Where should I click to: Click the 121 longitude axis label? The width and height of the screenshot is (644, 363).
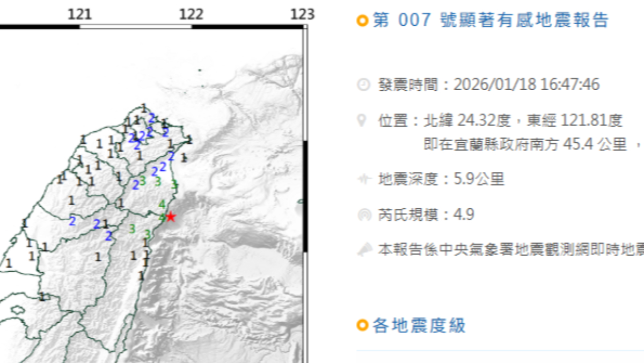click(79, 14)
